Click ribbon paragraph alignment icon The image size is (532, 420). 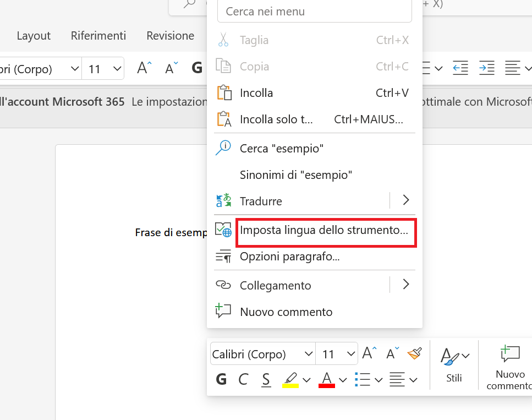pyautogui.click(x=512, y=68)
